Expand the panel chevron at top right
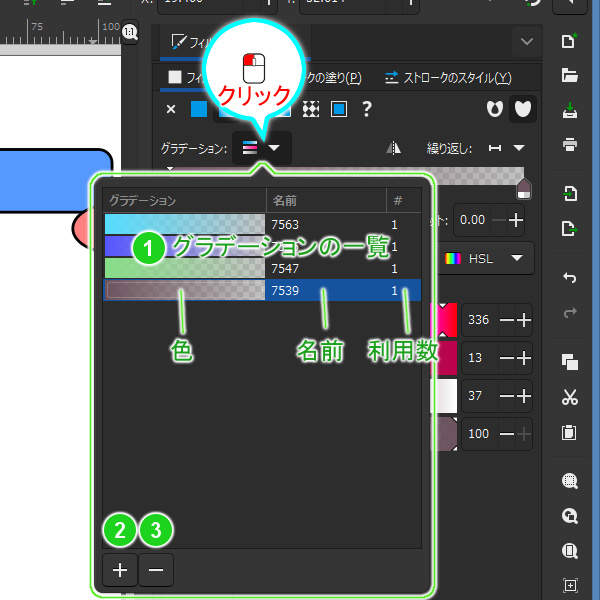Image resolution: width=600 pixels, height=600 pixels. 527,41
